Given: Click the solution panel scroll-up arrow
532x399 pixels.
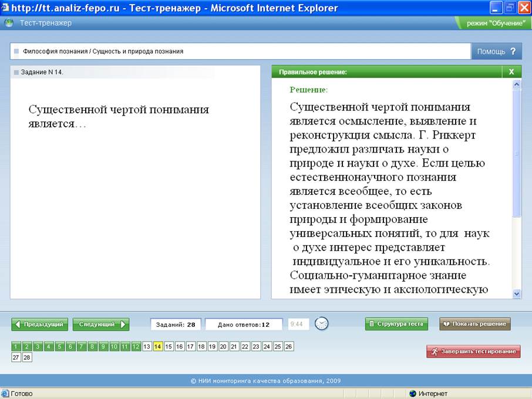Looking at the screenshot, I should 516,84.
